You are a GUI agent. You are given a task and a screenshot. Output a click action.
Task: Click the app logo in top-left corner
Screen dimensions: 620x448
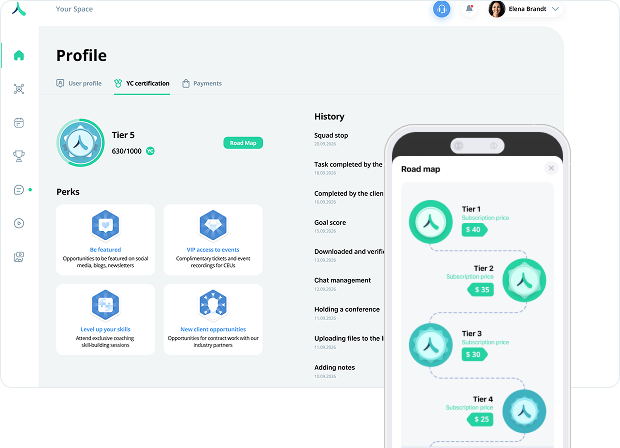tap(19, 9)
